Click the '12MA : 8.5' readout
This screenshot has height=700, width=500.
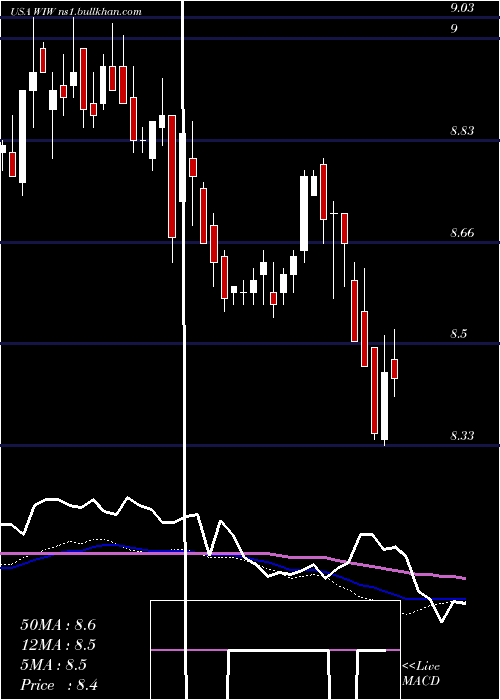click(x=58, y=645)
